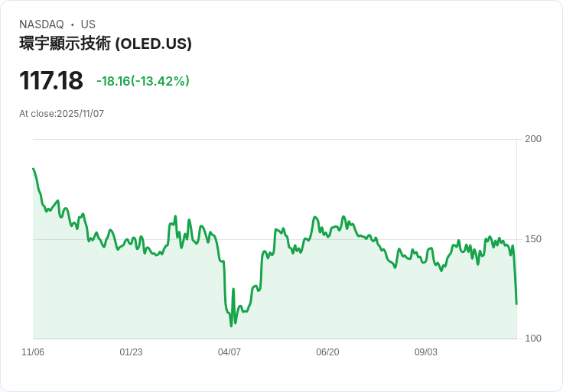
Task: Select the US market label
Action: 88,24
